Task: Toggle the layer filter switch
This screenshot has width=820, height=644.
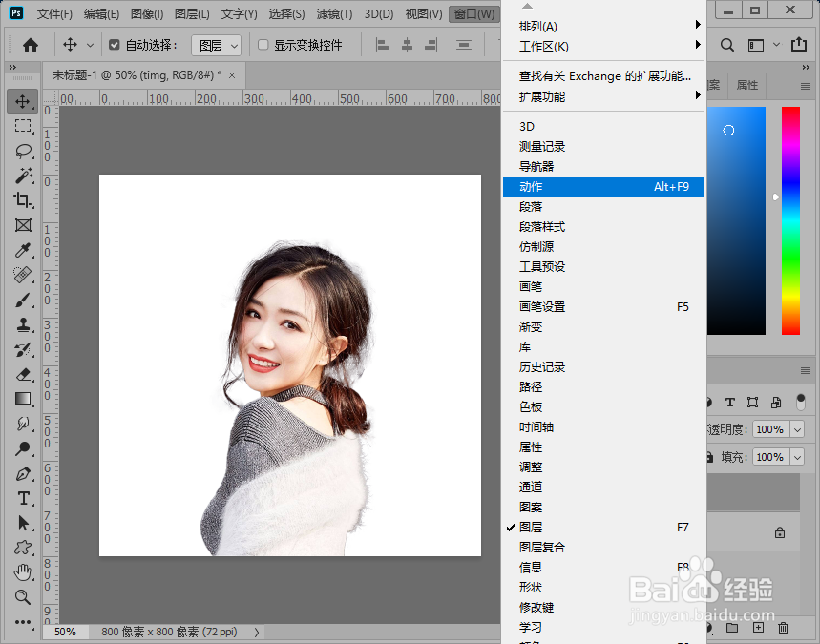Action: [800, 402]
